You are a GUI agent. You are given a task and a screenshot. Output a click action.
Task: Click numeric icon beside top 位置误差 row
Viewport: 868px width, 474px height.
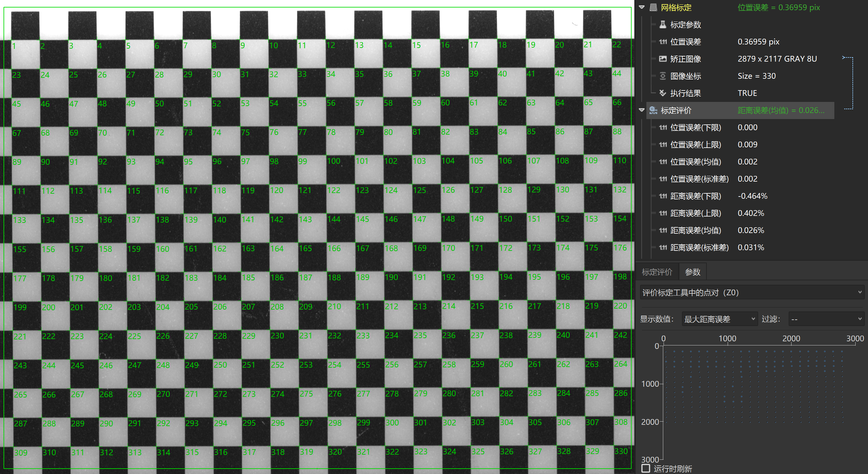663,42
